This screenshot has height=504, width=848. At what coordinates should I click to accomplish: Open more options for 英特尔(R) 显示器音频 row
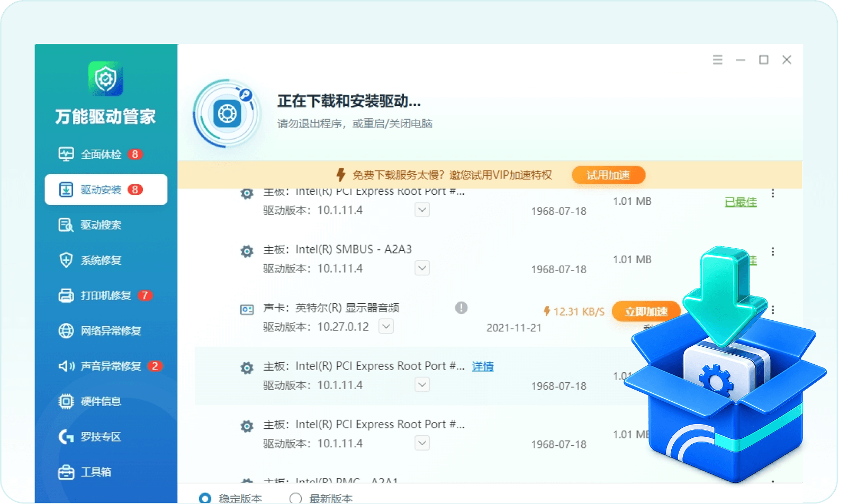(x=773, y=310)
